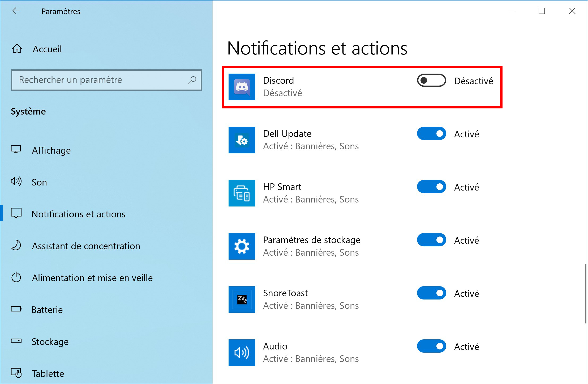The width and height of the screenshot is (588, 384).
Task: Click the Activé label beside Paramètres de stockage
Action: (x=466, y=240)
